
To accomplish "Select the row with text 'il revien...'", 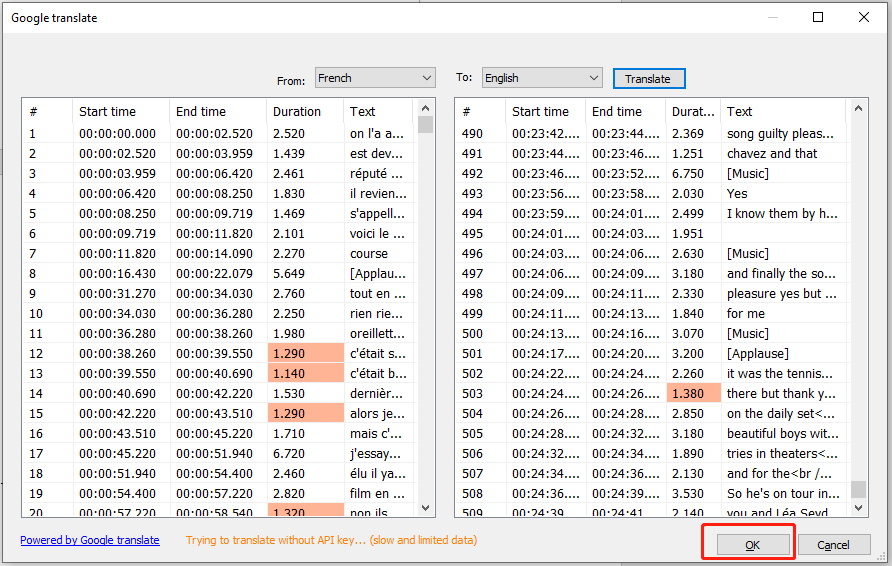I will pyautogui.click(x=219, y=193).
